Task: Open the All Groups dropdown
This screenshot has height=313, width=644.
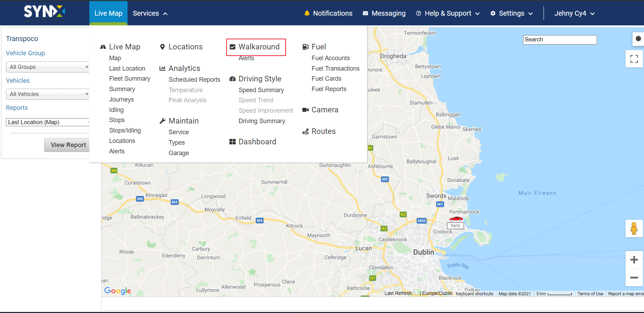Action: [x=48, y=67]
